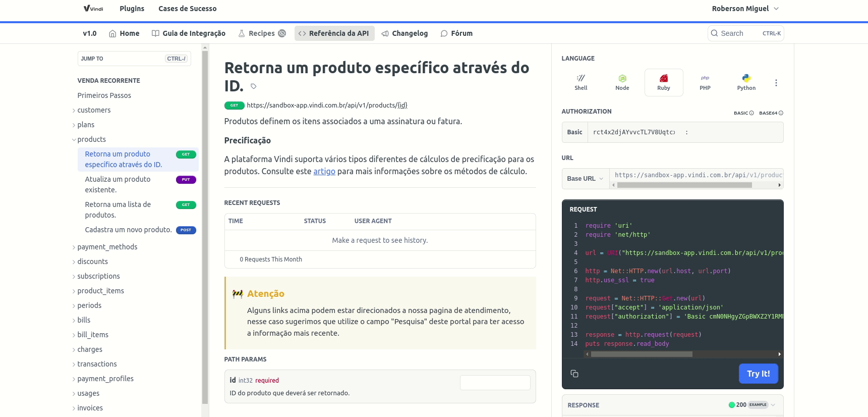The height and width of the screenshot is (417, 868).
Task: Open the Recipes tab
Action: coord(262,33)
